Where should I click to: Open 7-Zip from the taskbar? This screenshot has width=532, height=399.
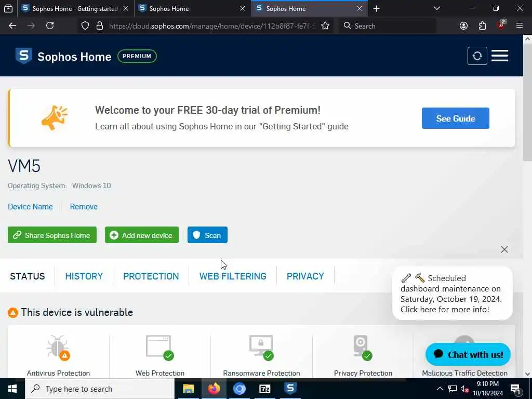coord(264,389)
